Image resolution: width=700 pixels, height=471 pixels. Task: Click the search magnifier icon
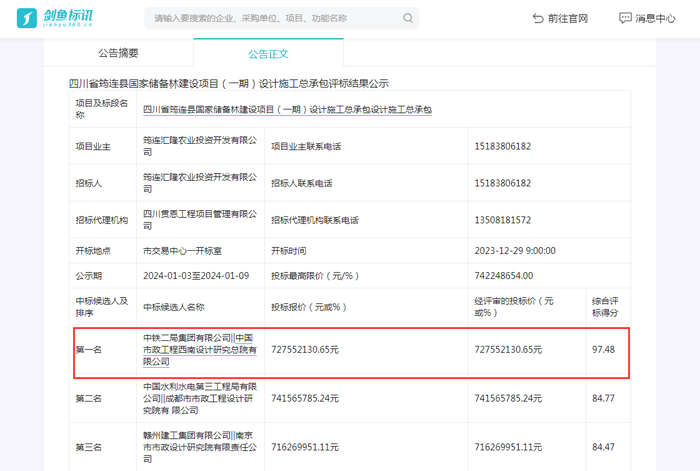[x=404, y=18]
